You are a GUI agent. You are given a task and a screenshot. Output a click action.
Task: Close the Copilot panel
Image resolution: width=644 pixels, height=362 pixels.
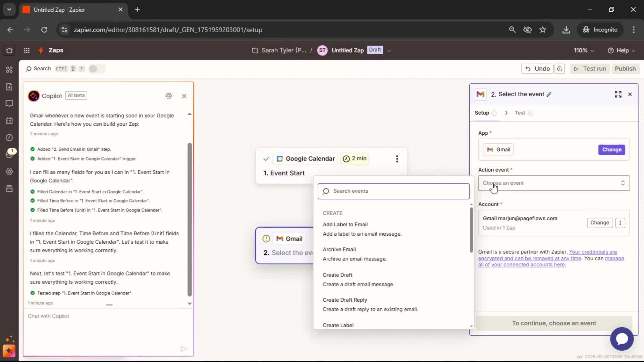pos(184,96)
